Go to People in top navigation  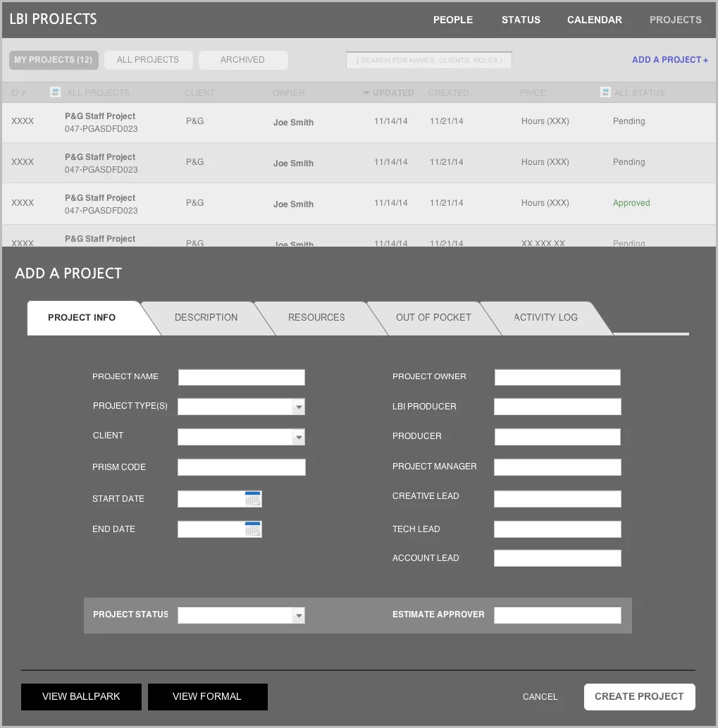click(453, 20)
